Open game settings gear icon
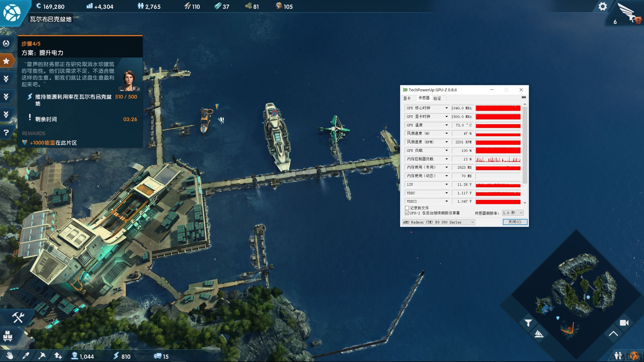 602,7
